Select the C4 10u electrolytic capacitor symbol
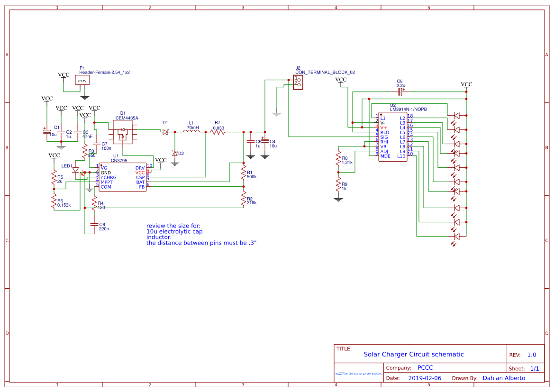The image size is (554, 392). [x=264, y=141]
